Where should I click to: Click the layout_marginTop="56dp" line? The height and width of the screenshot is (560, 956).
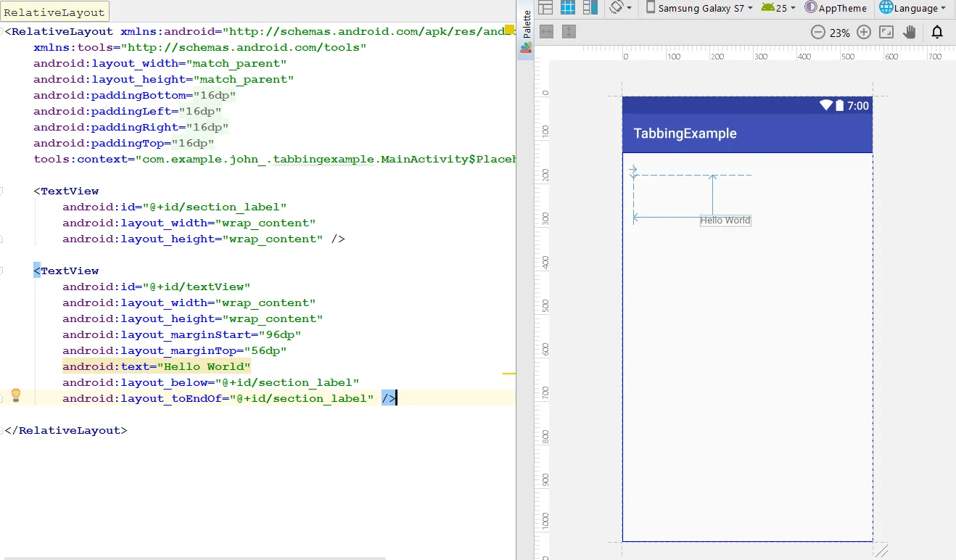pyautogui.click(x=174, y=350)
